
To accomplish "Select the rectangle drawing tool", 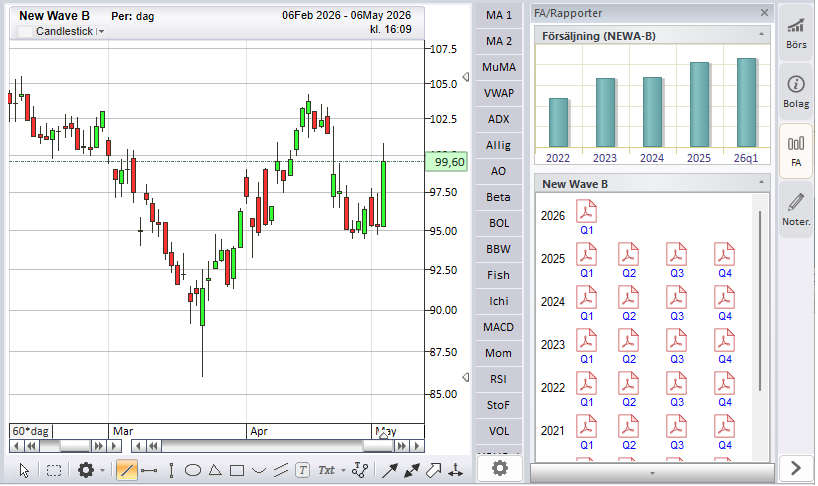I will [237, 470].
